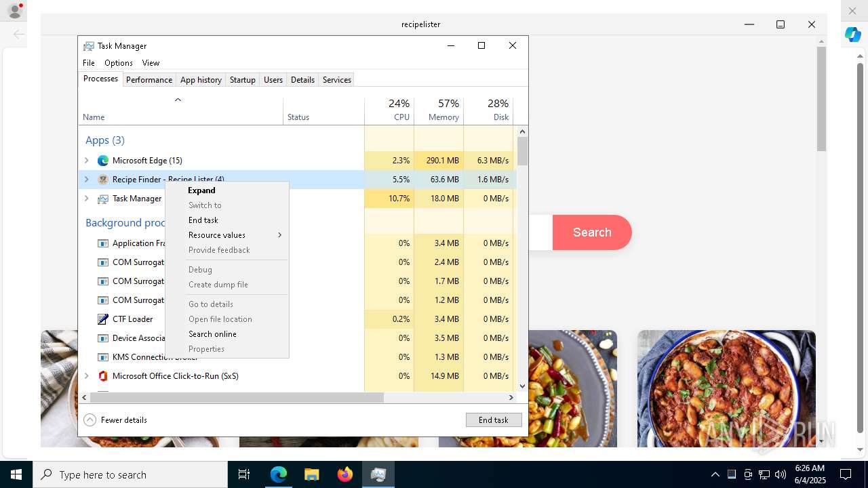Open File Explorer from the taskbar
Screen dimensions: 868x488
pyautogui.click(x=311, y=474)
